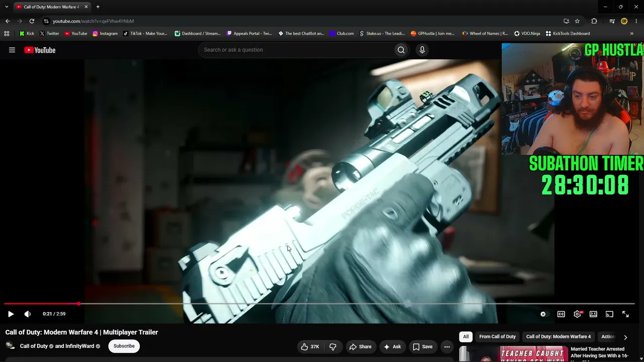This screenshot has width=644, height=362.
Task: Open the Stake.us bookmark
Action: pos(382,34)
